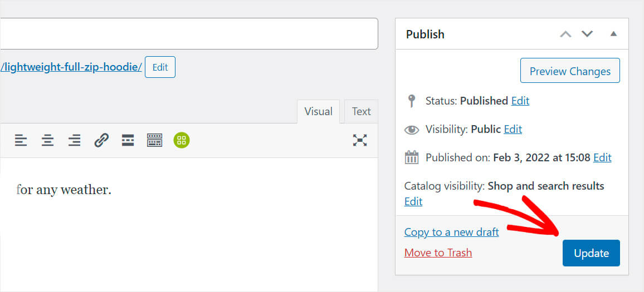Collapse the Publish panel triangle
The width and height of the screenshot is (644, 292).
[613, 34]
